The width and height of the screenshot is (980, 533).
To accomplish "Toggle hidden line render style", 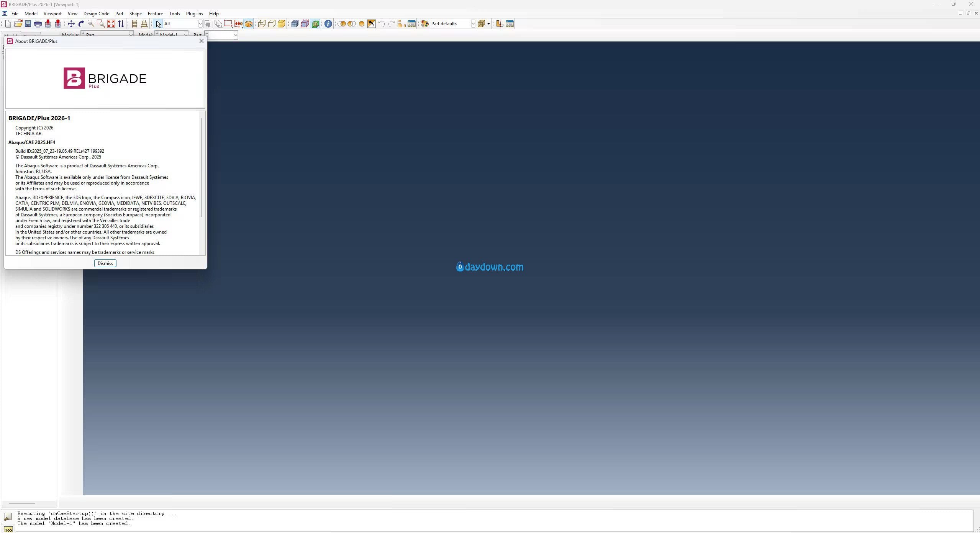I will pyautogui.click(x=272, y=24).
